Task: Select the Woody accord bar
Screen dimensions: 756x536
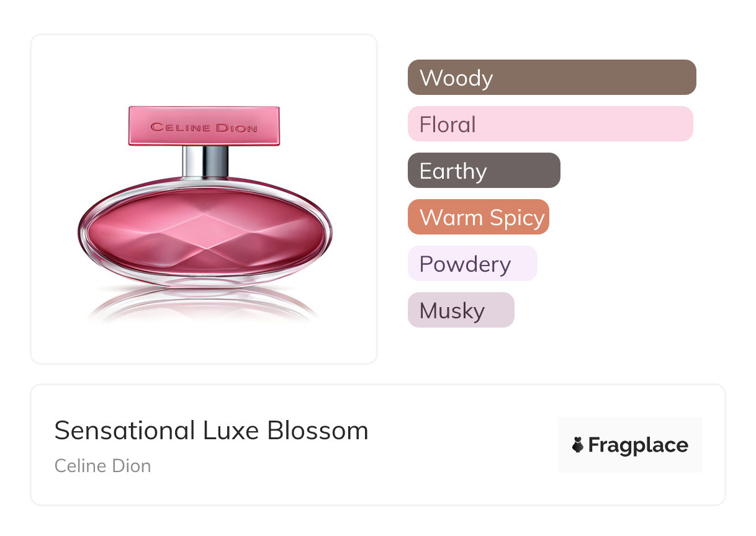Action: coord(551,78)
